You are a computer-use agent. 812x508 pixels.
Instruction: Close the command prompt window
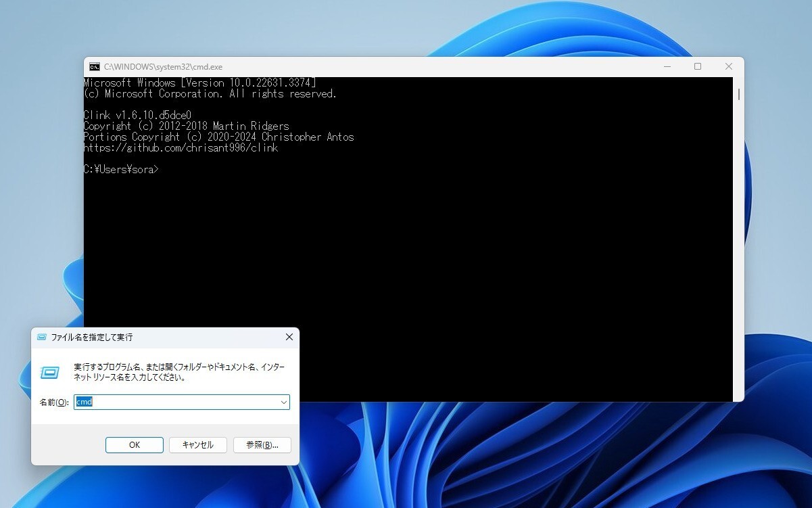click(728, 66)
